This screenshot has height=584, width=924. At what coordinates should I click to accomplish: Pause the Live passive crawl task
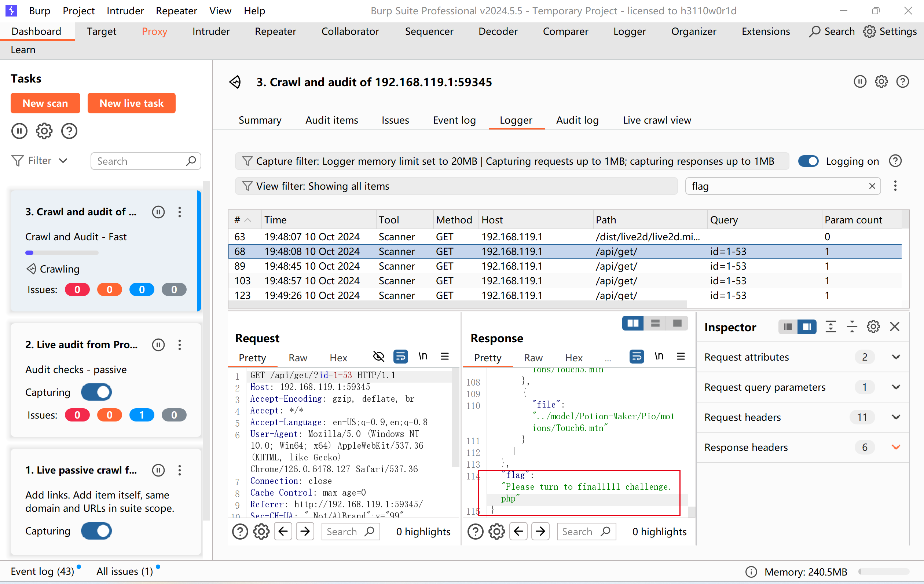click(x=158, y=470)
